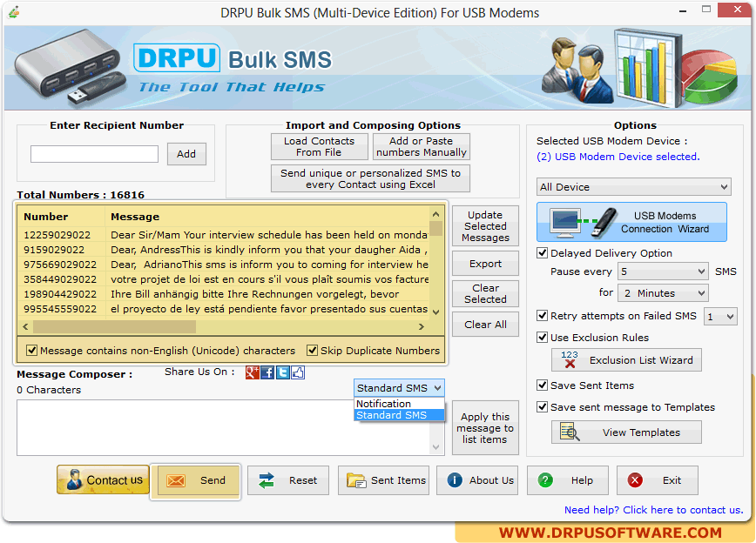
Task: Click the recipient number input field
Action: point(94,154)
